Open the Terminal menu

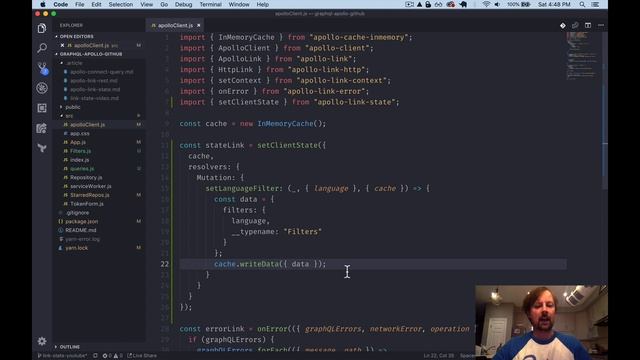(x=210, y=4)
